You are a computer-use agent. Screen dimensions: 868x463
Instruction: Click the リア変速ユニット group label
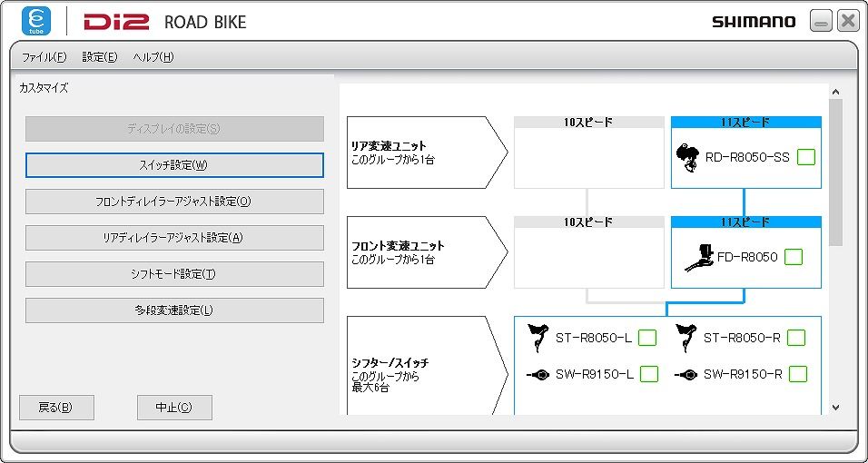390,146
